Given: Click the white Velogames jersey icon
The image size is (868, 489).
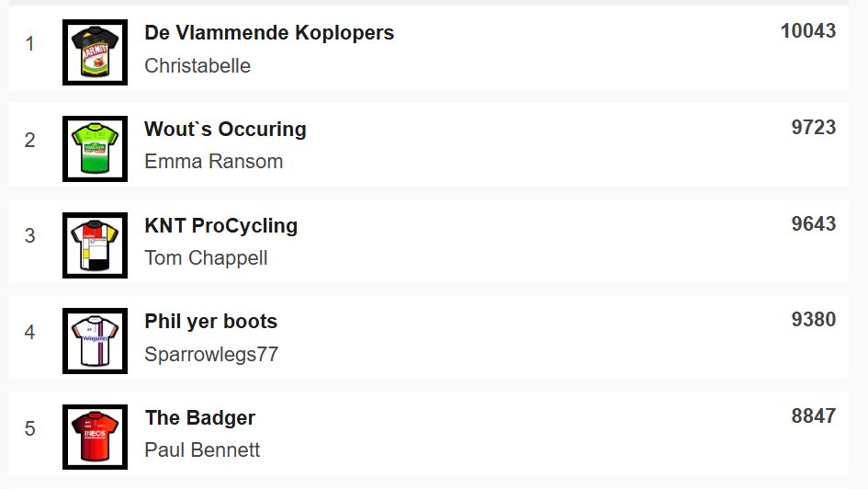Looking at the screenshot, I should 96,341.
